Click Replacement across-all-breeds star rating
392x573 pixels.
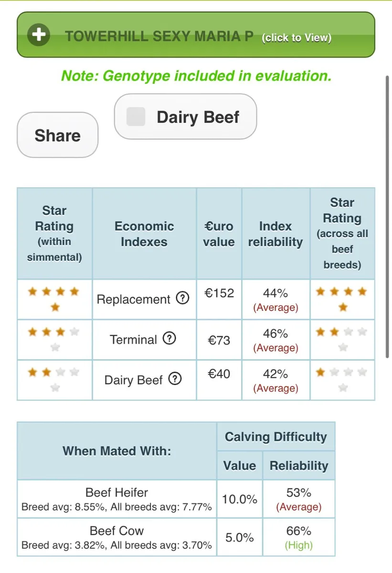342,299
